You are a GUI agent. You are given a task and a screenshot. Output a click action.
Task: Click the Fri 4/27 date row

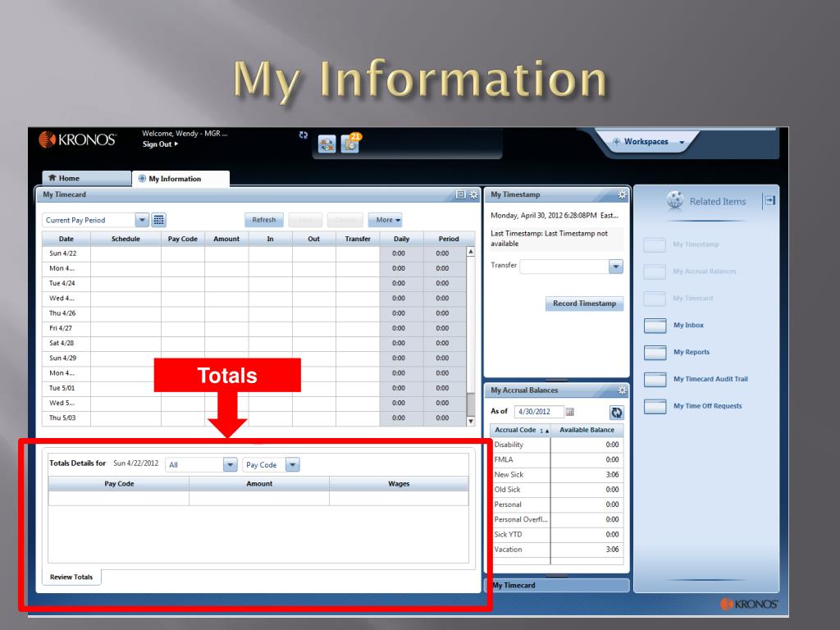254,328
